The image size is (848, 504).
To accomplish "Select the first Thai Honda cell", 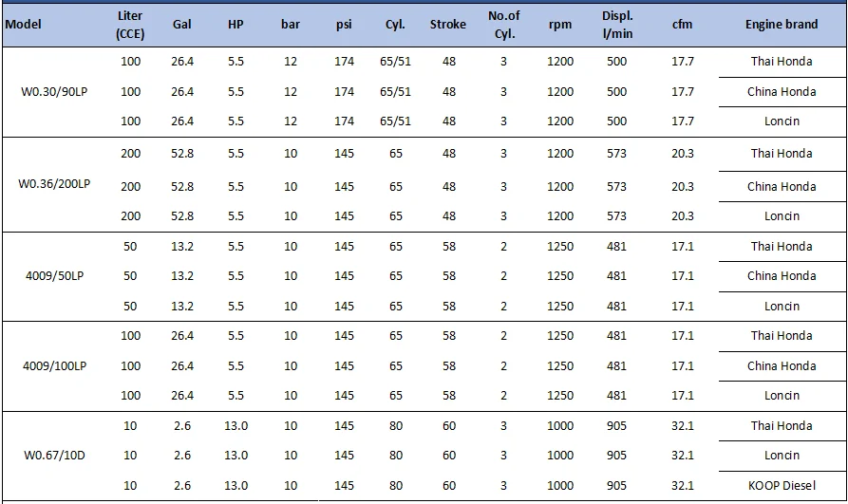I will [x=781, y=62].
